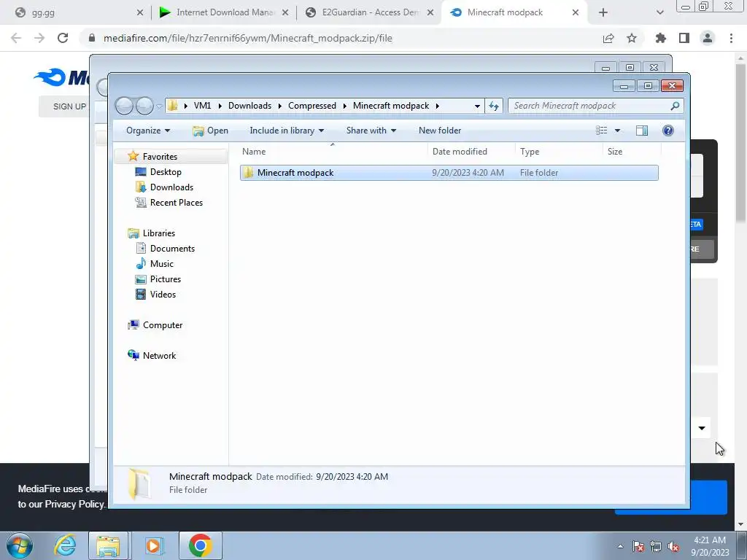Click the muted volume tray icon
This screenshot has width=747, height=560.
click(673, 546)
